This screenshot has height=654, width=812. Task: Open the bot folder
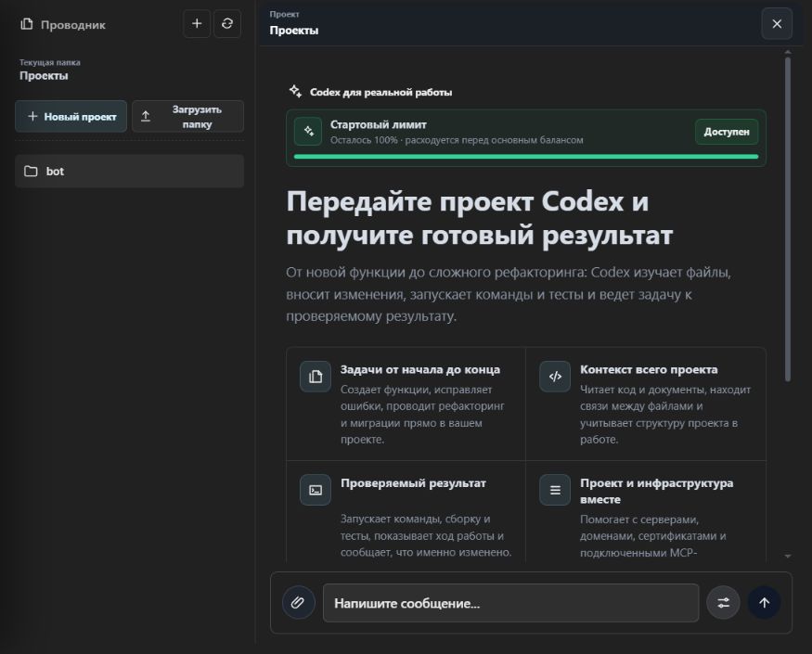point(130,171)
